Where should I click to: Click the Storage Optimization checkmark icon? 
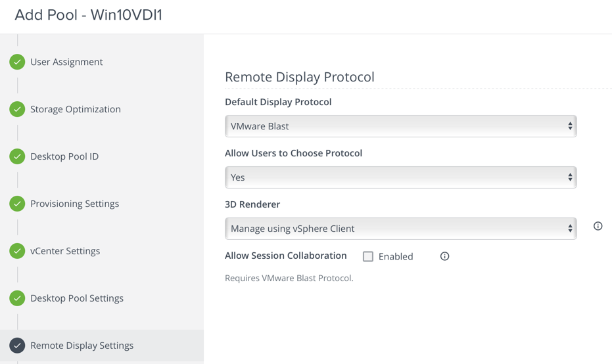point(17,109)
